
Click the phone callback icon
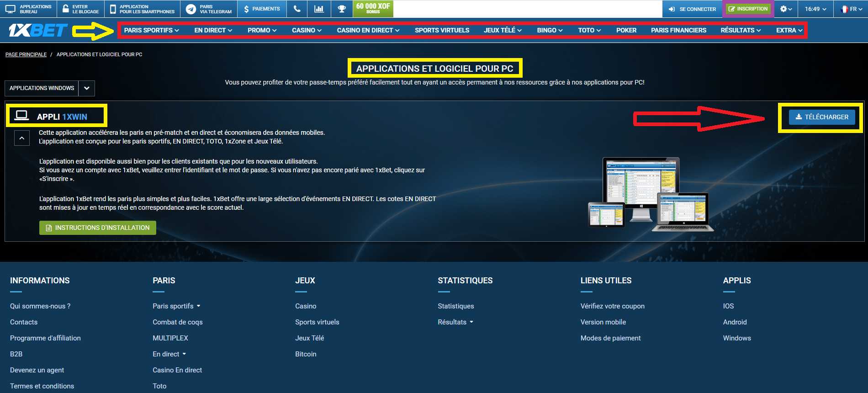297,9
